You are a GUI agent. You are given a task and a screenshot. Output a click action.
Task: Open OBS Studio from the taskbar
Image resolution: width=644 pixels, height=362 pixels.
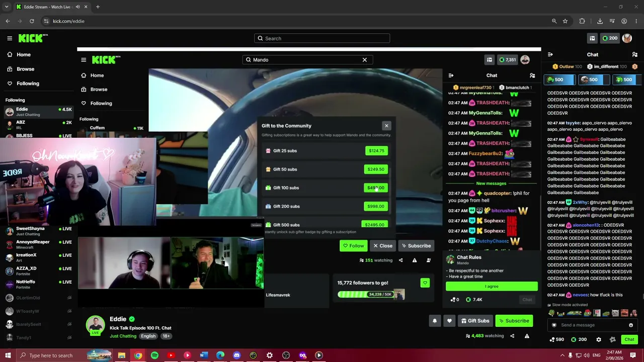(x=286, y=355)
